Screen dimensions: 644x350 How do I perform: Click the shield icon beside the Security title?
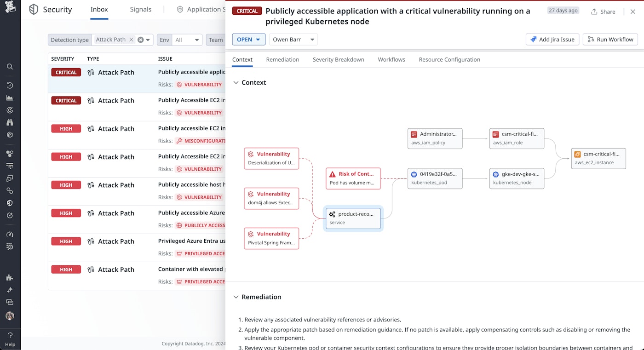point(34,9)
